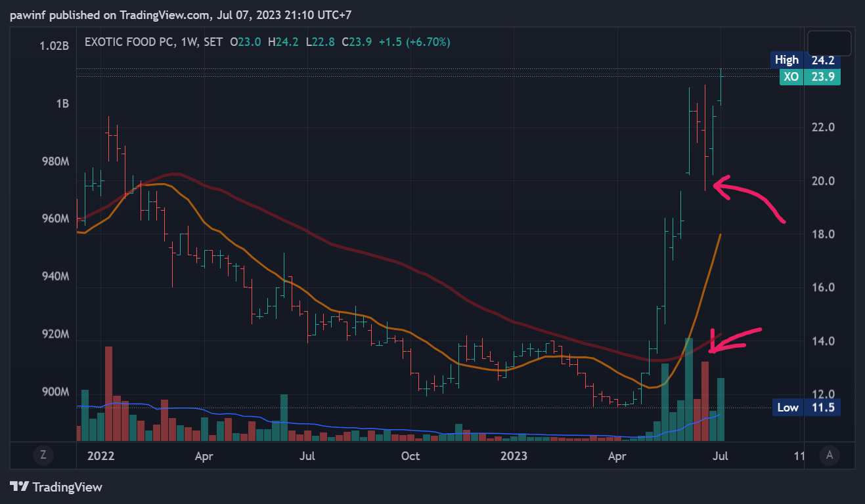Click the Jul label after 2023

pyautogui.click(x=721, y=455)
